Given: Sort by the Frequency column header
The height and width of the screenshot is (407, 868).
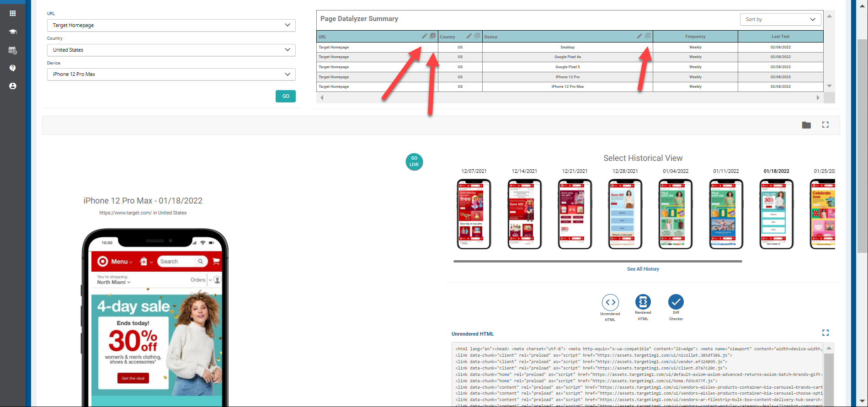Looking at the screenshot, I should pos(695,37).
